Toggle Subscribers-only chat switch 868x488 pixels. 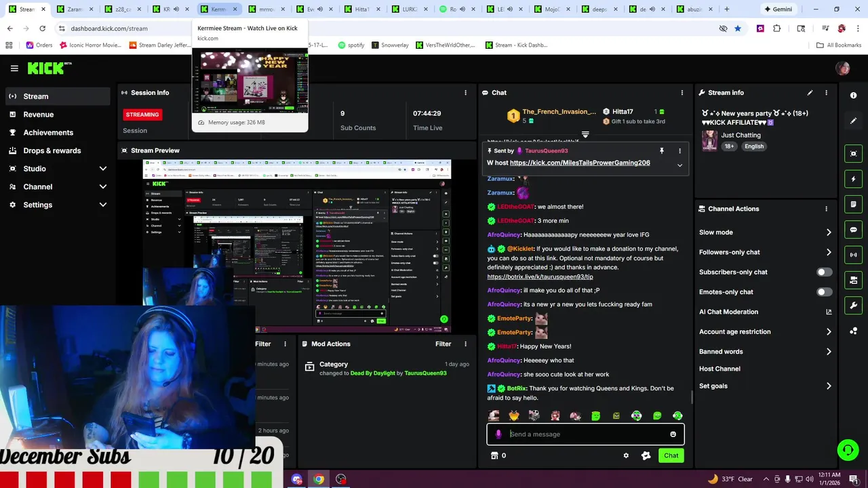[x=824, y=272]
